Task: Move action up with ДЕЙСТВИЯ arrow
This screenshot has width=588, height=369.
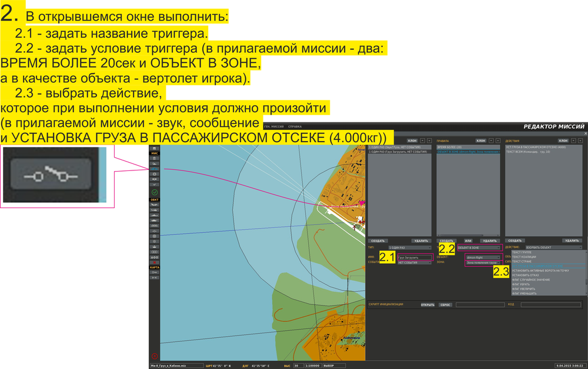Action: coord(573,140)
